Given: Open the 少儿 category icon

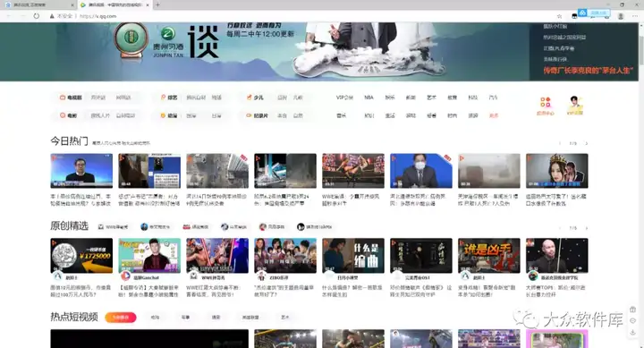Looking at the screenshot, I should (x=249, y=98).
